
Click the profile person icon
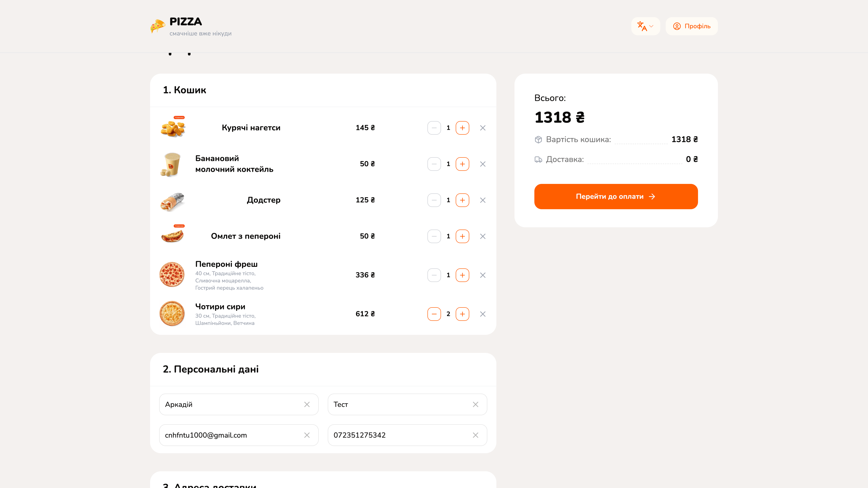point(677,26)
